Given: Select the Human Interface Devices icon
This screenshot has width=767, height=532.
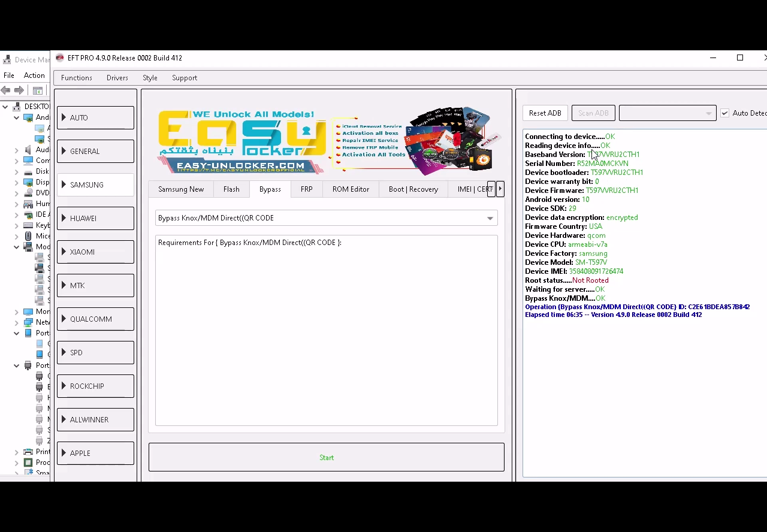Looking at the screenshot, I should (x=28, y=204).
